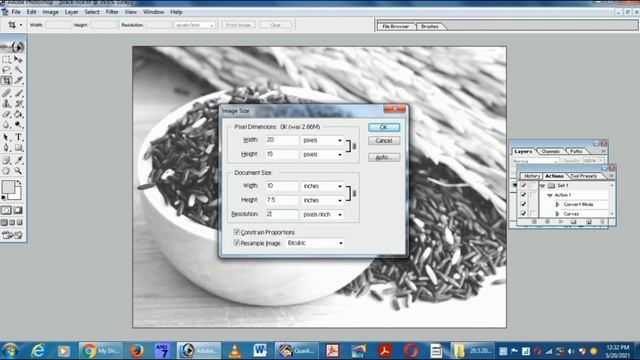This screenshot has height=360, width=640.
Task: Select the Move tool
Action: pos(18,60)
